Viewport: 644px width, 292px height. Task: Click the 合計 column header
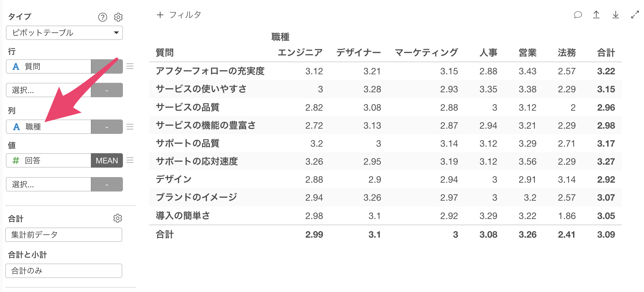coord(606,53)
